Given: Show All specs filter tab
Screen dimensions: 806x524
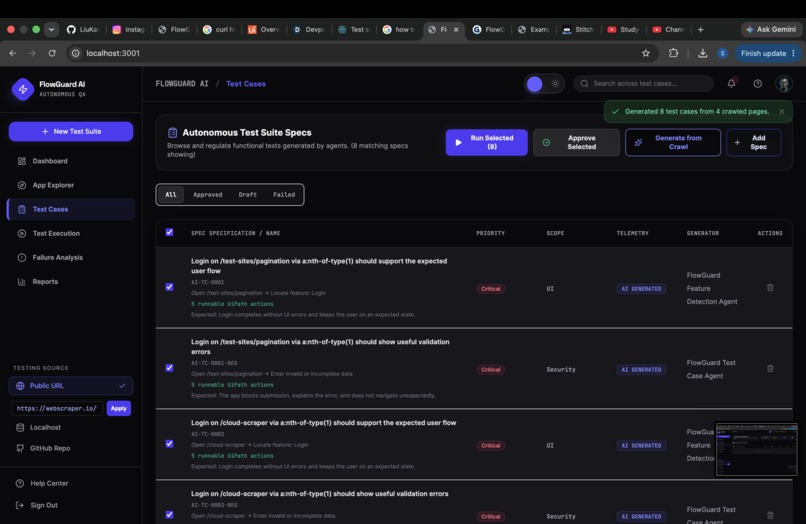Looking at the screenshot, I should point(171,195).
